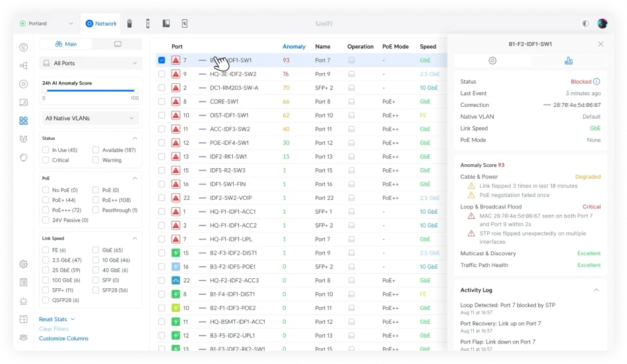627x364 pixels.
Task: Open the gear settings tab in details panel
Action: pyautogui.click(x=492, y=61)
